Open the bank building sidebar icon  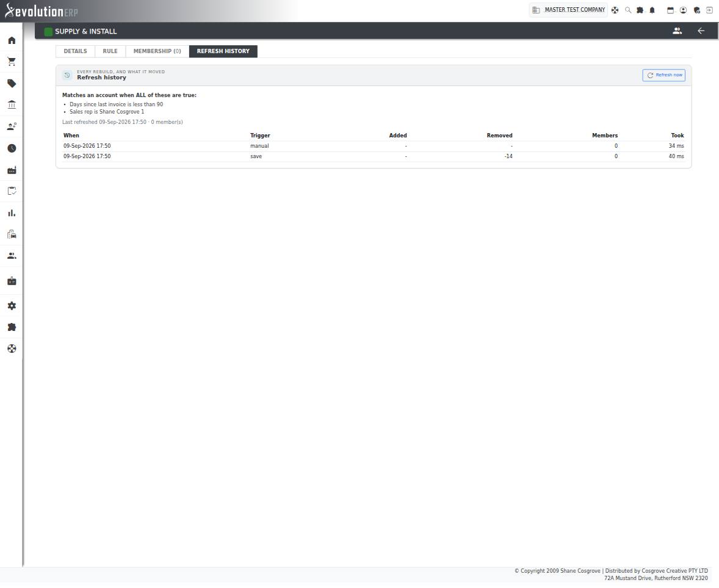point(12,104)
